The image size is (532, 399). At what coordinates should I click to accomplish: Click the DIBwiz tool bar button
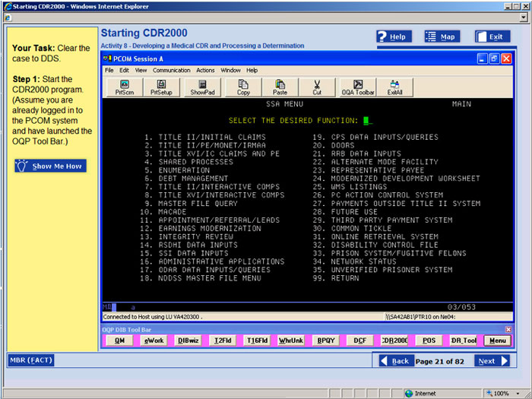coord(188,340)
